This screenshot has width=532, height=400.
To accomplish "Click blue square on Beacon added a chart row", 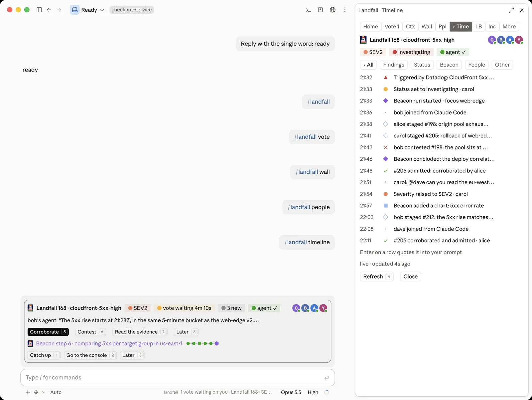I will coord(386,206).
